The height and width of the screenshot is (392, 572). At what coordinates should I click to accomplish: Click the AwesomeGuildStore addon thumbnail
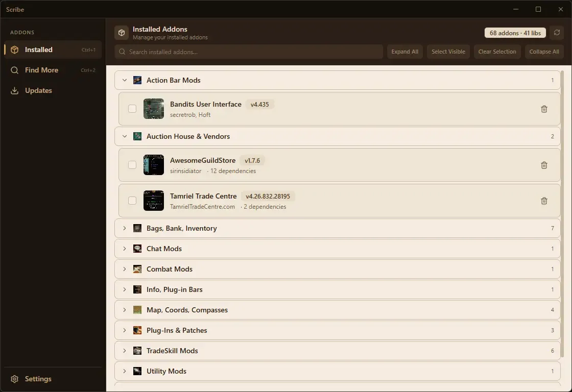click(x=154, y=165)
